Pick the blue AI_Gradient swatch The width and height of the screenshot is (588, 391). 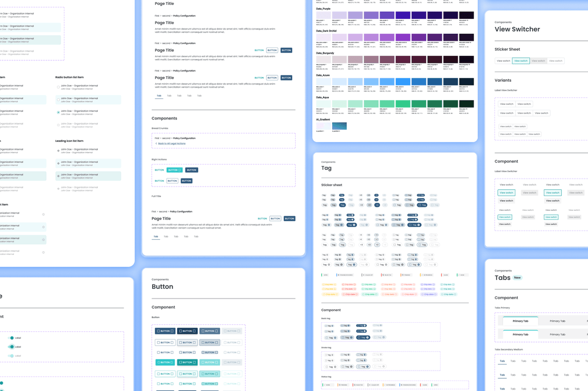click(339, 126)
